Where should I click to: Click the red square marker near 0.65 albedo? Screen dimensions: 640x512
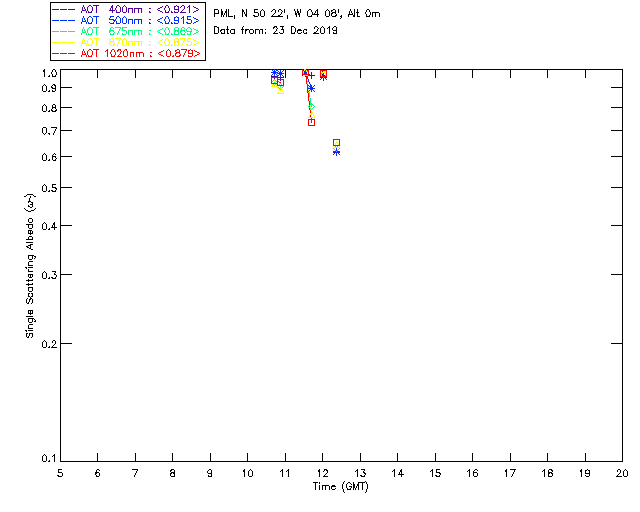point(336,142)
